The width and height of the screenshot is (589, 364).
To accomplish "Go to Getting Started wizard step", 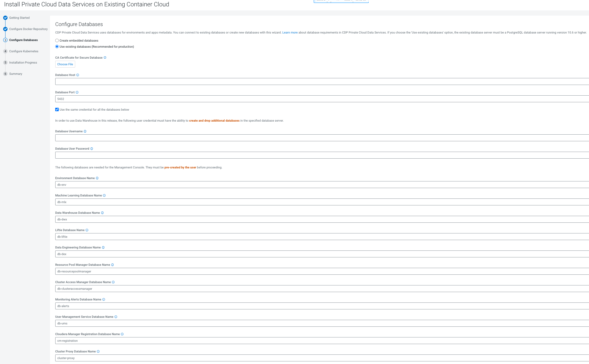I will (x=19, y=18).
